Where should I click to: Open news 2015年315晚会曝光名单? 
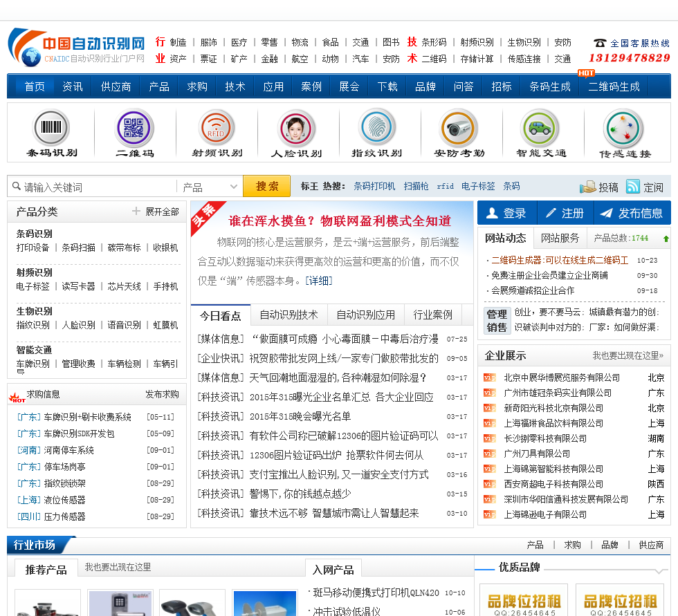tap(300, 416)
